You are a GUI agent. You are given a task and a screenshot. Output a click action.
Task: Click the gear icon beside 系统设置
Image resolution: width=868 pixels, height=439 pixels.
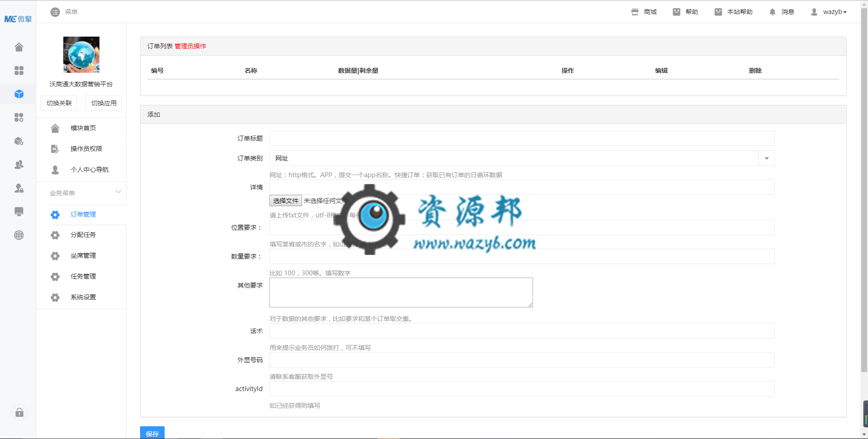coord(55,297)
